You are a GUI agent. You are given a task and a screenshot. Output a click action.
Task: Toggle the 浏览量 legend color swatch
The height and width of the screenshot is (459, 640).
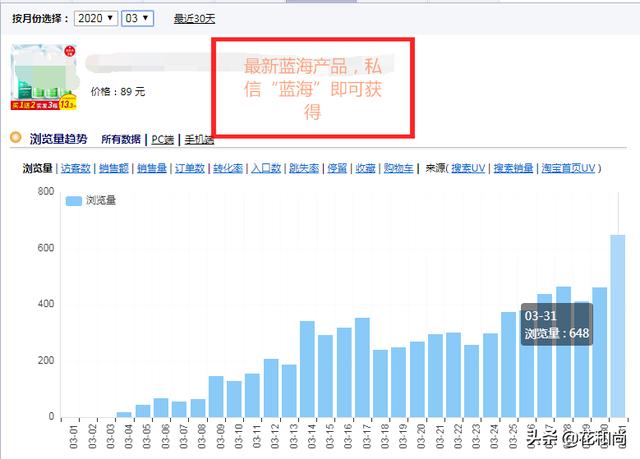coord(73,201)
